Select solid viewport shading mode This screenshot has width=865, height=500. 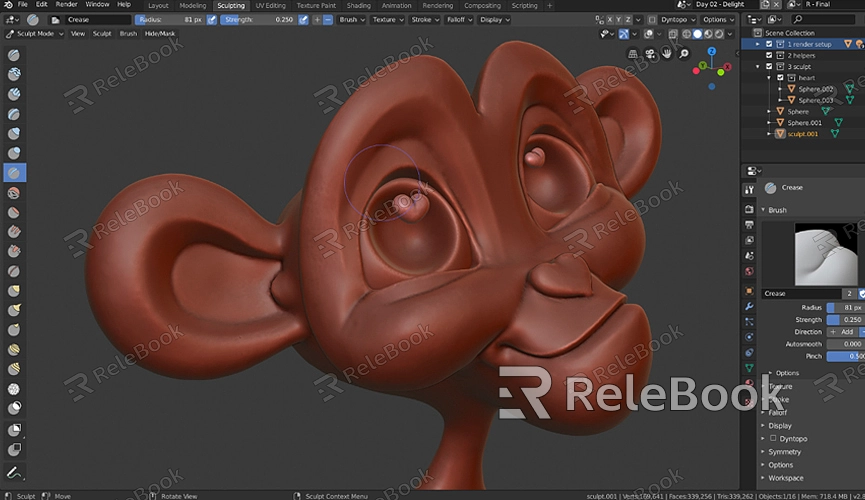click(x=697, y=34)
